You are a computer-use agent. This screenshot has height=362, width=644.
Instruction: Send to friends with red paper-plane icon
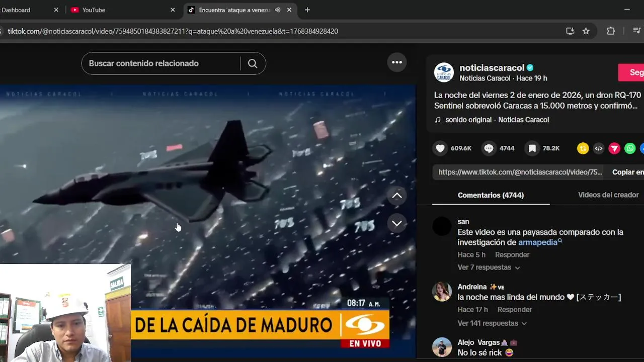(614, 148)
